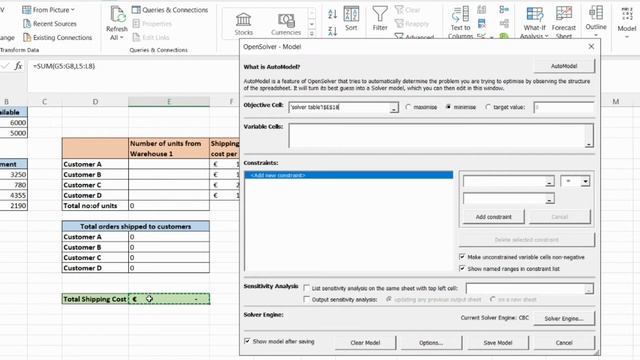Click the Total orders shipped to customers header

point(136,226)
